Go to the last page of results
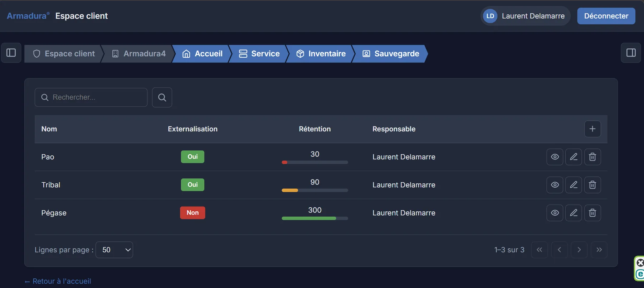The height and width of the screenshot is (288, 644). [599, 250]
